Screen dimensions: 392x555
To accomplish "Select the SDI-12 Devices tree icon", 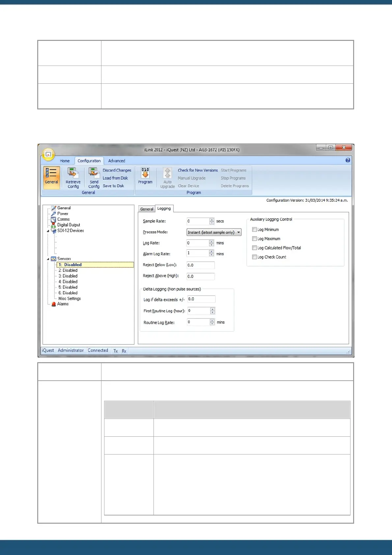I will point(53,231).
